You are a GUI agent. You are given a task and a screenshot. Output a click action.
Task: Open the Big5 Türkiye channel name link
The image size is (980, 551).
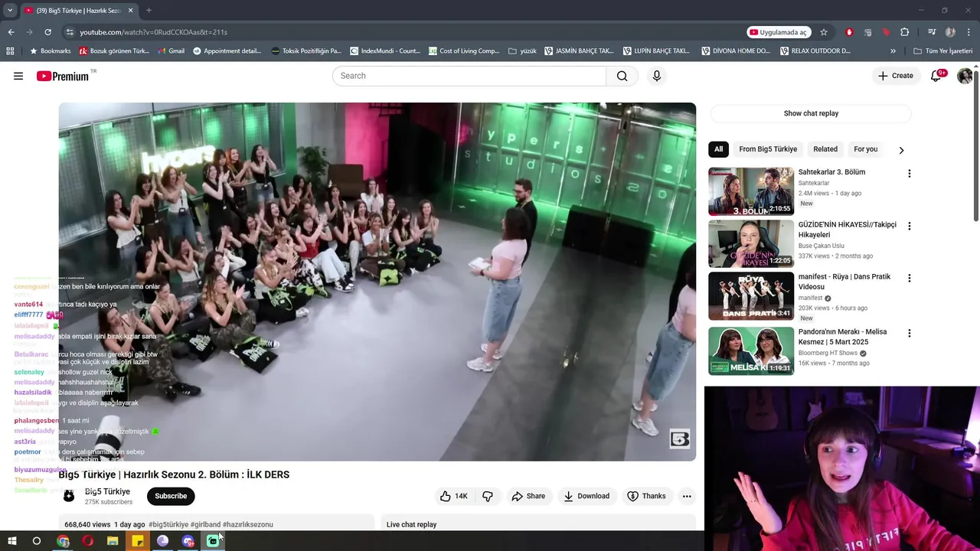click(107, 491)
